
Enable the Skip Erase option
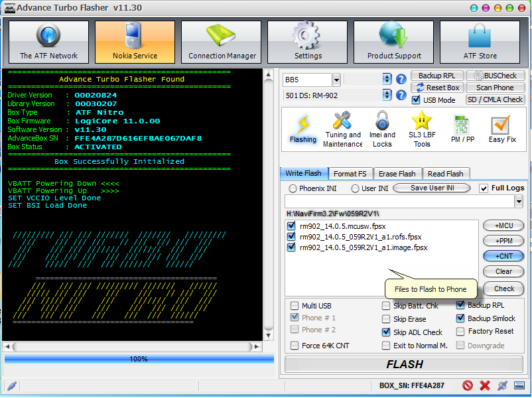[386, 319]
